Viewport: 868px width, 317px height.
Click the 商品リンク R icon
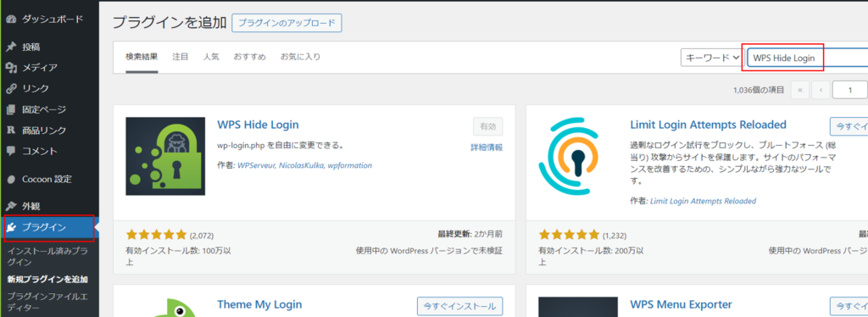click(10, 131)
